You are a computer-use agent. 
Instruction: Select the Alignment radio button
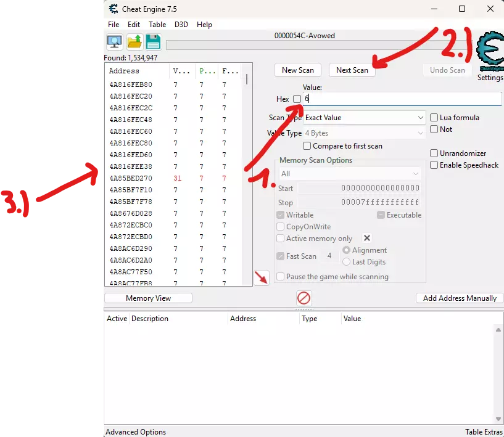click(x=346, y=250)
